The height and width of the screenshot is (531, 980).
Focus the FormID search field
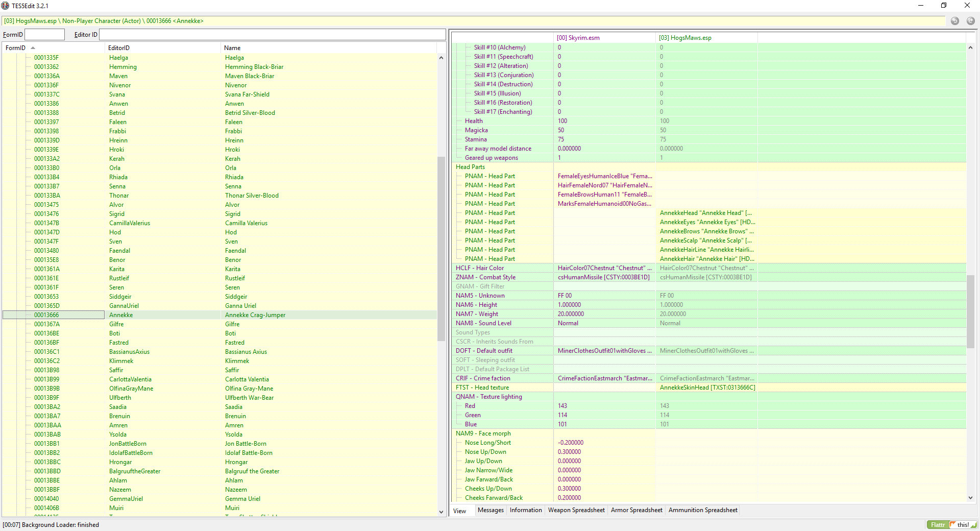click(45, 35)
